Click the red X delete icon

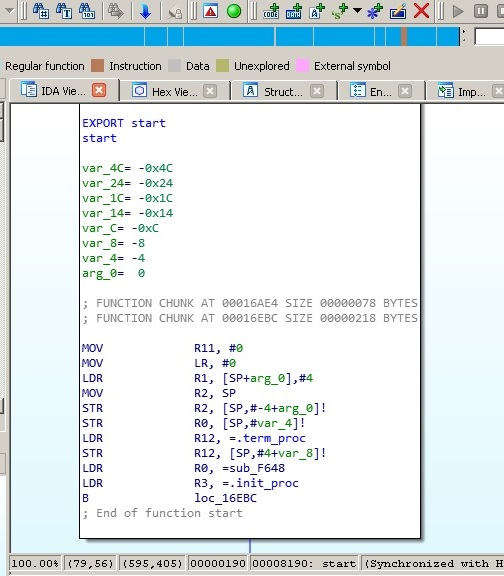point(421,11)
